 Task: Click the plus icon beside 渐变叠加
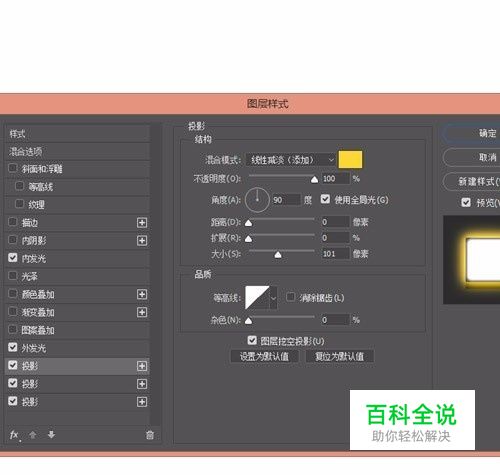pyautogui.click(x=142, y=312)
